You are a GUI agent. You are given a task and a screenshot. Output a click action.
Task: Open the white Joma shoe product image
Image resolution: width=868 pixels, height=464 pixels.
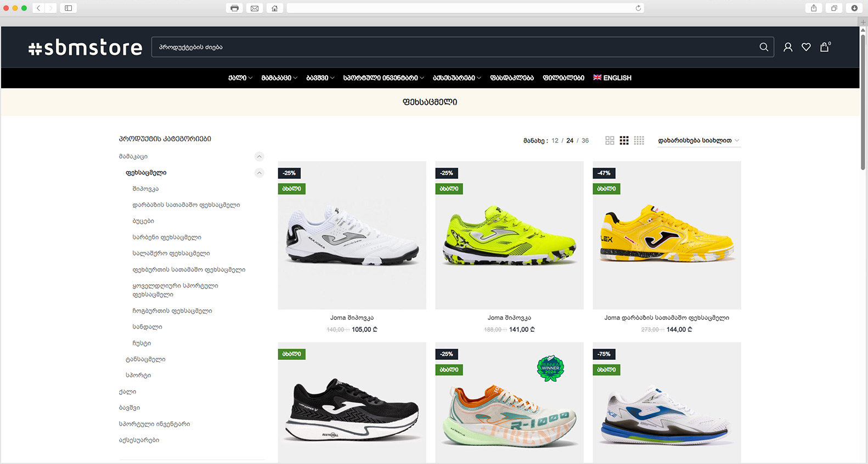[x=352, y=235]
